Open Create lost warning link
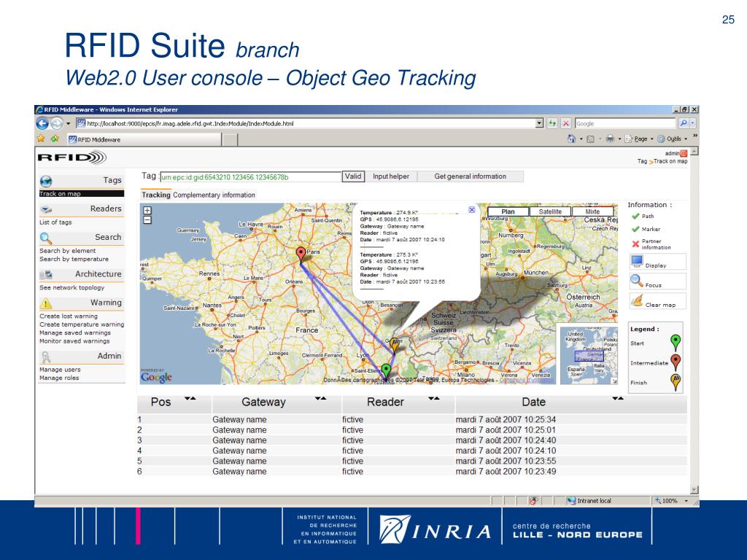747x560 pixels. [x=69, y=316]
